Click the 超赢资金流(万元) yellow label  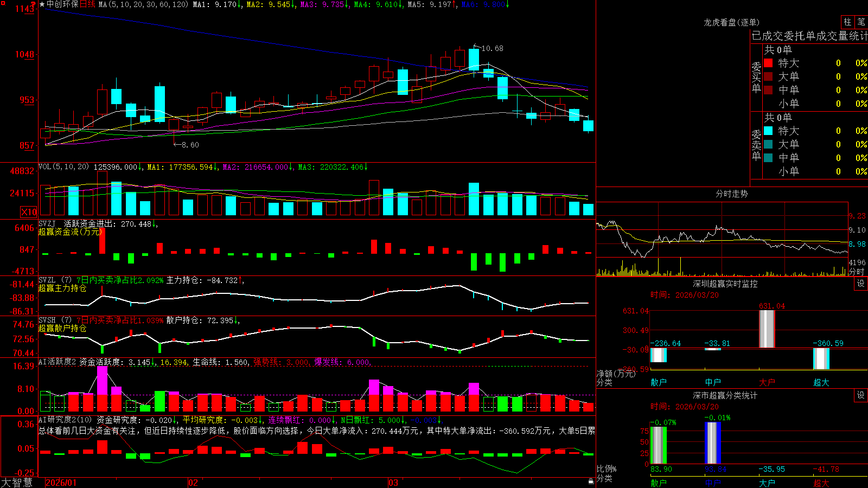pyautogui.click(x=70, y=232)
